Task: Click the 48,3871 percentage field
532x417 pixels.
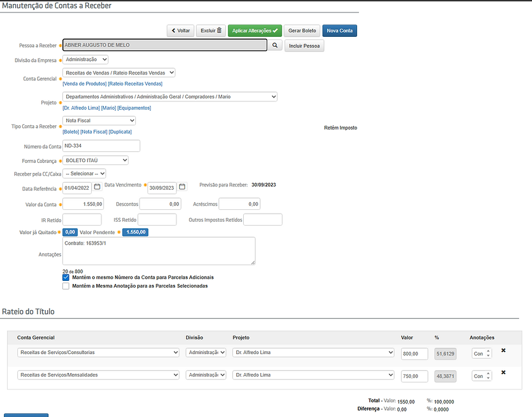Action: point(446,376)
